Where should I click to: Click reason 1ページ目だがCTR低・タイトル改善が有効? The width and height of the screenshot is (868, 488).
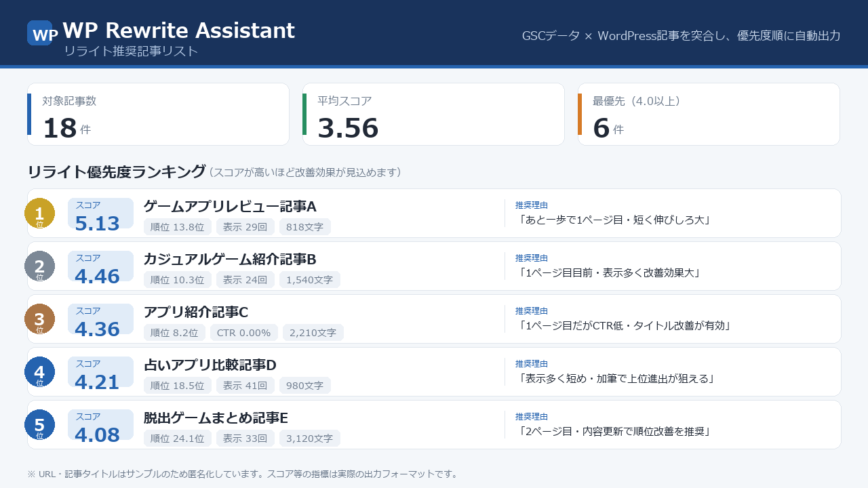coord(625,326)
